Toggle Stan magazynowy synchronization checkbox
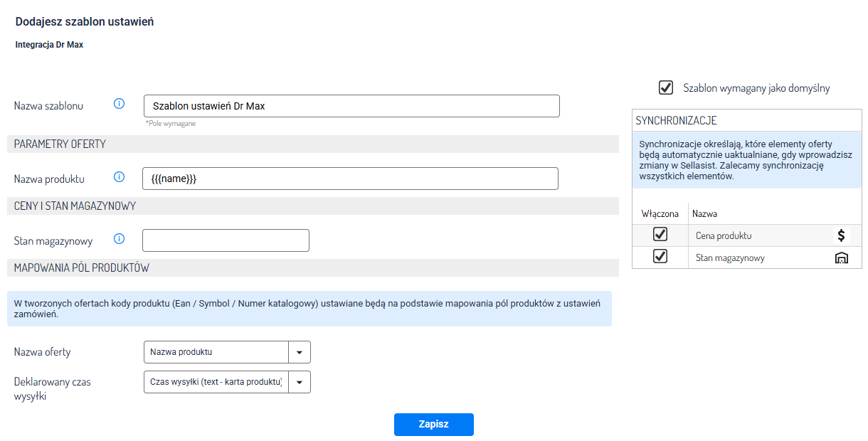 tap(660, 257)
